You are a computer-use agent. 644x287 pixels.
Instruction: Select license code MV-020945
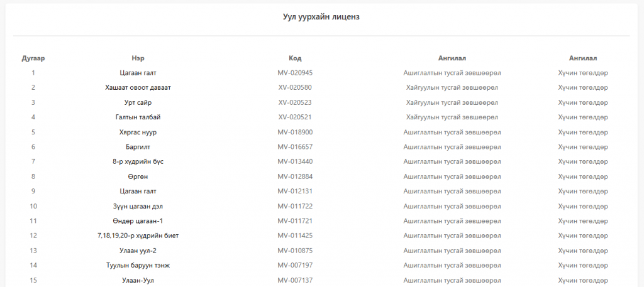tap(295, 73)
